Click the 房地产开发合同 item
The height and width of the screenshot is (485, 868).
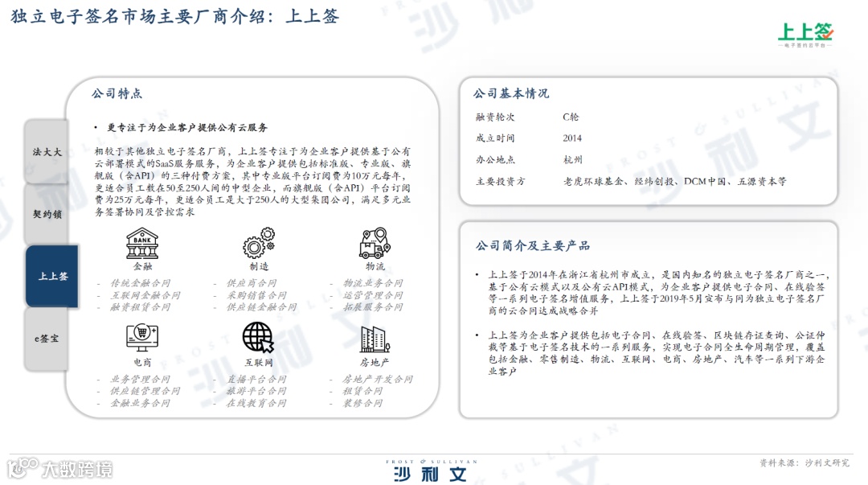pos(378,379)
